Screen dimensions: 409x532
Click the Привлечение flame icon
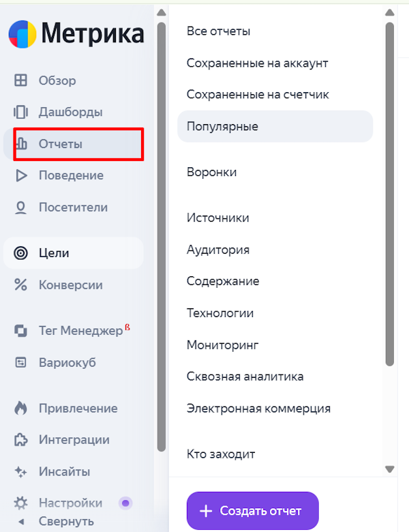point(21,409)
